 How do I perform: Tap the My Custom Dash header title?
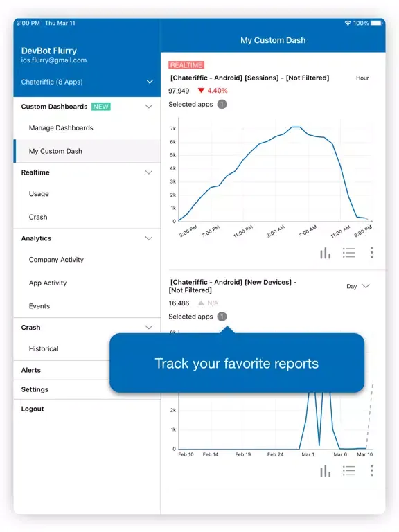click(273, 40)
